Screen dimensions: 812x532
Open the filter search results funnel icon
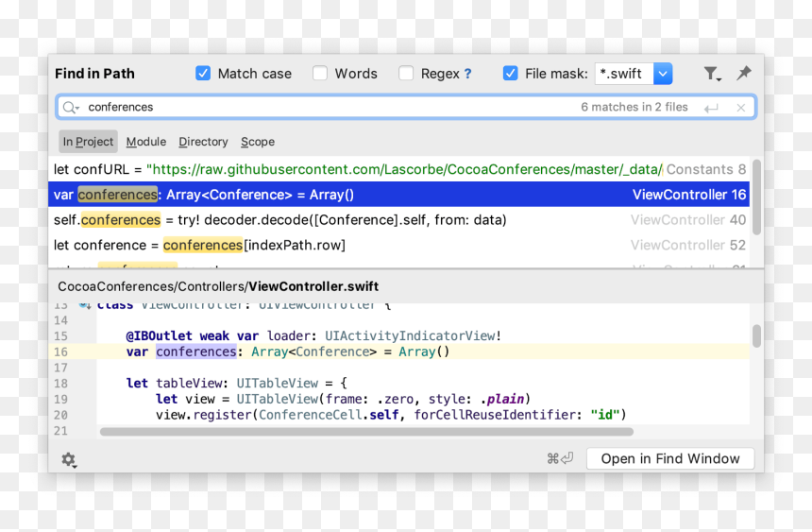(x=712, y=74)
